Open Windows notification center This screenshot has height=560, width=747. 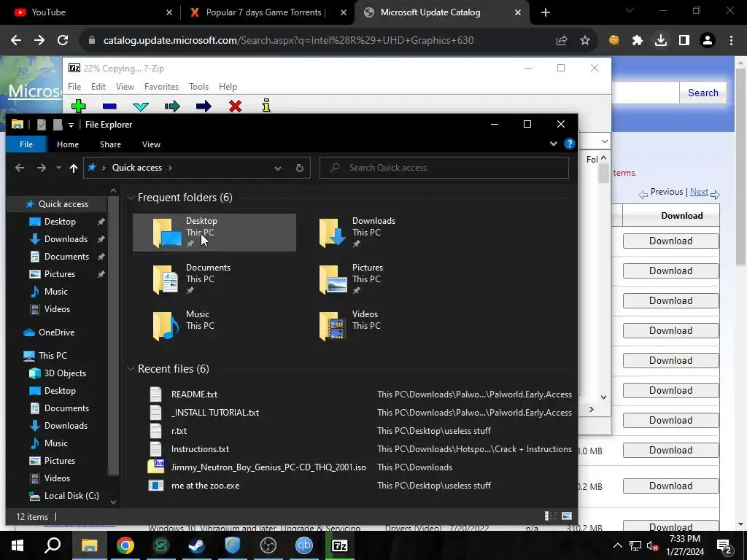pyautogui.click(x=724, y=545)
